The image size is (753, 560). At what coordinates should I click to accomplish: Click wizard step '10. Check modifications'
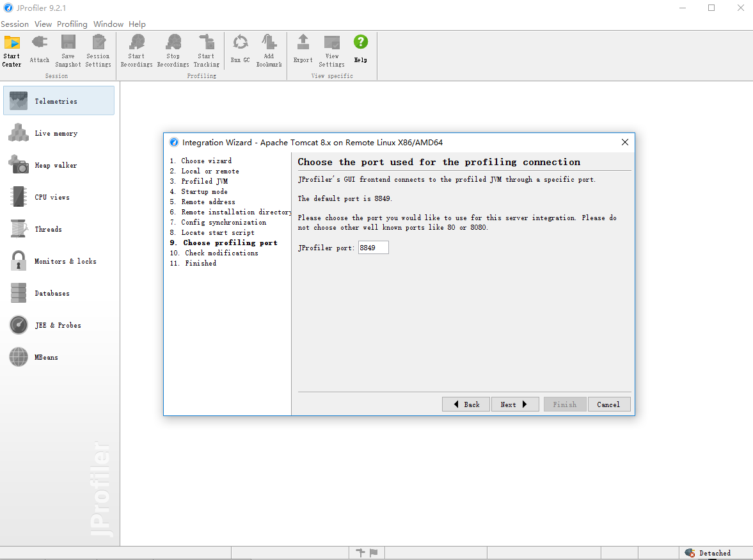[214, 253]
